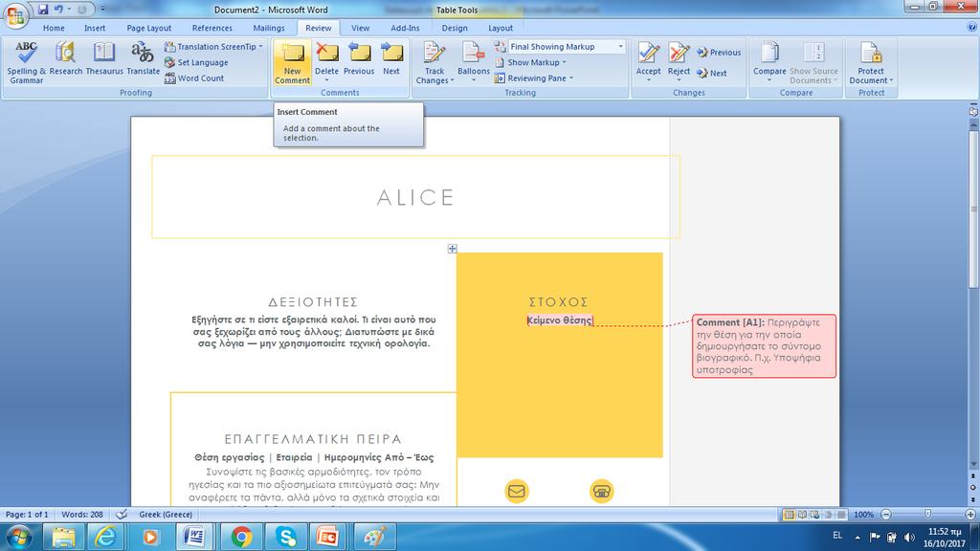Expand Track Changes dropdown arrow
Screen dimensions: 980x551
pos(452,81)
